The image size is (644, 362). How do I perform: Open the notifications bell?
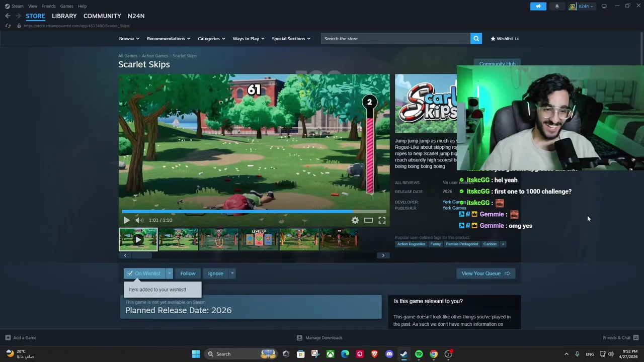tap(557, 6)
